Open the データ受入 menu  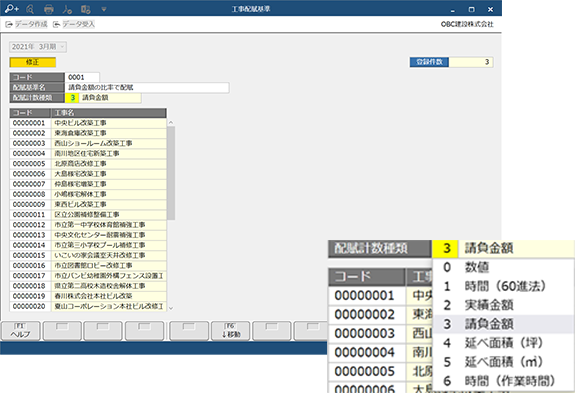pyautogui.click(x=78, y=24)
